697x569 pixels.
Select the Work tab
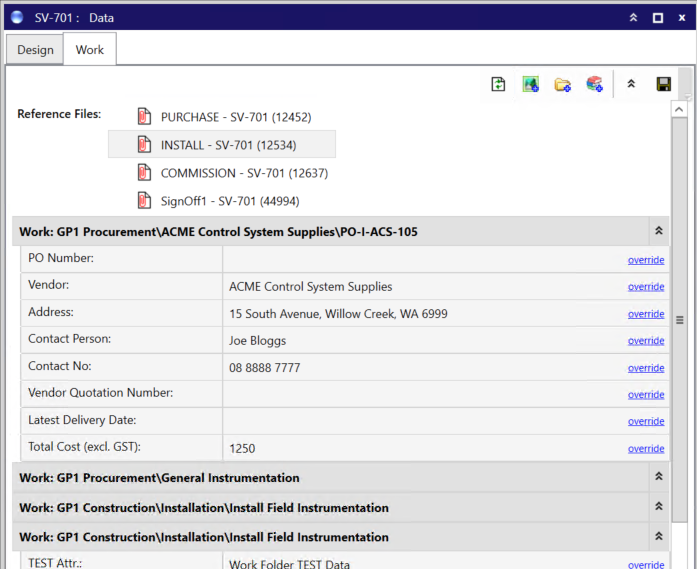[x=90, y=50]
